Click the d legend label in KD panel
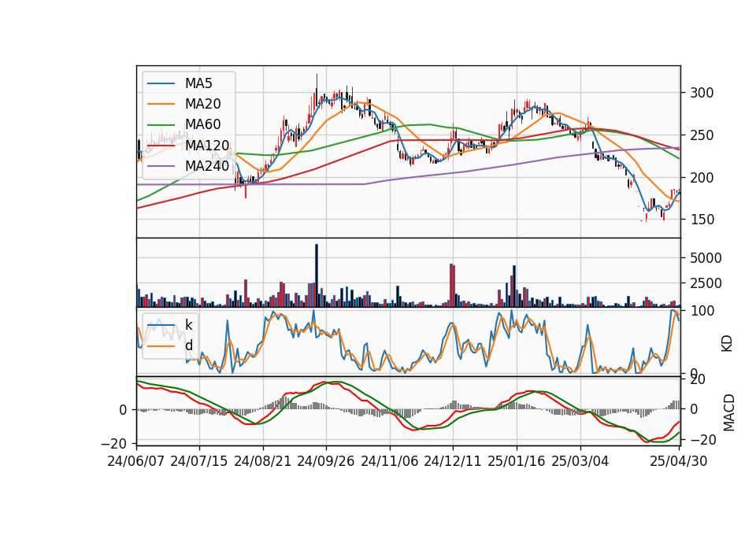Image resolution: width=756 pixels, height=543 pixels. tap(188, 345)
